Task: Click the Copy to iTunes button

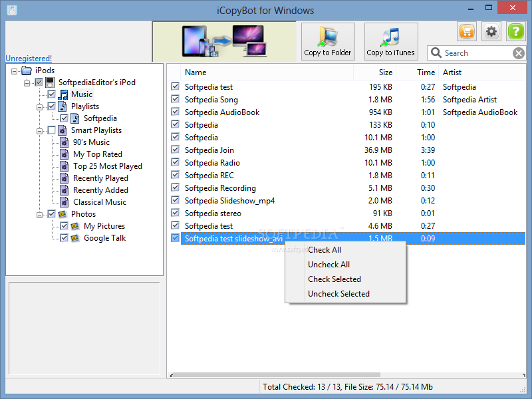Action: (x=391, y=41)
